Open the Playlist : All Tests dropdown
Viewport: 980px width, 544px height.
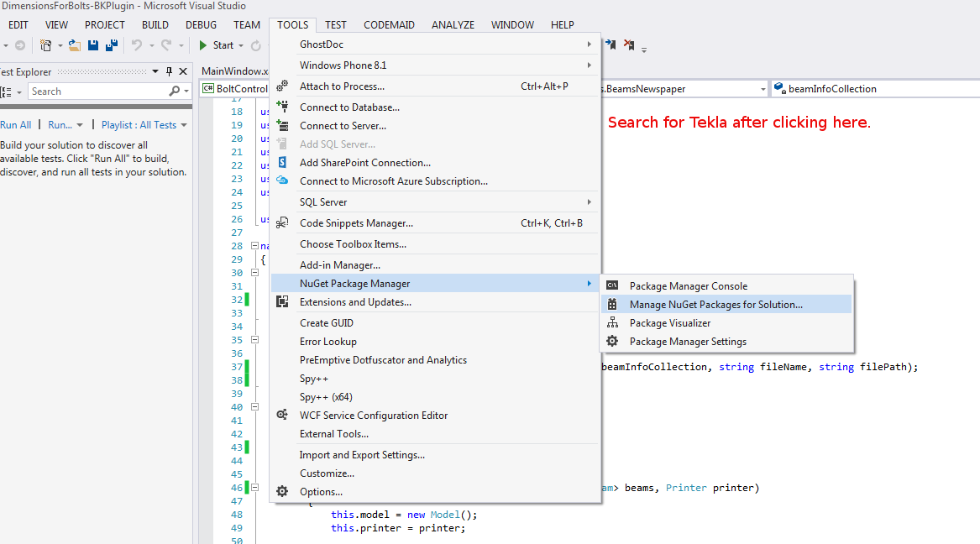[x=184, y=125]
